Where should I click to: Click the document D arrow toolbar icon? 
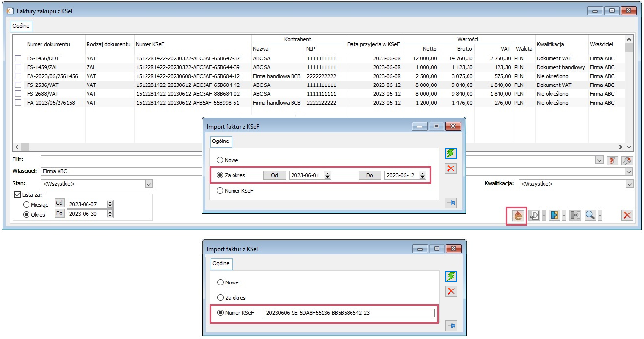(x=535, y=215)
